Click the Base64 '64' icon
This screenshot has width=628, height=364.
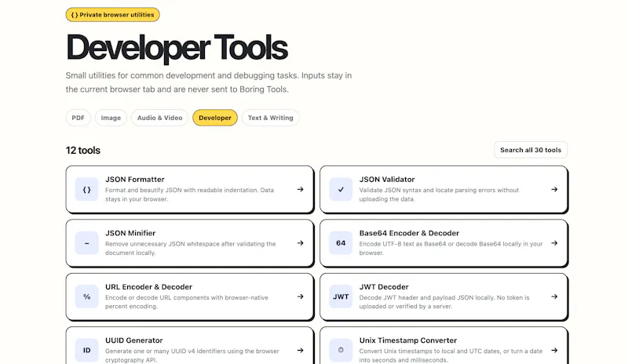(341, 243)
